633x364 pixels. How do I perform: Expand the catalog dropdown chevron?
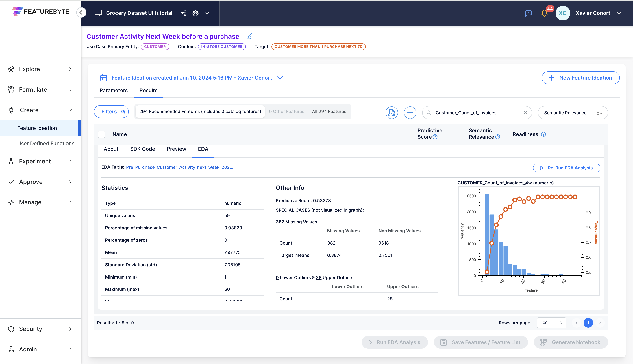pyautogui.click(x=207, y=13)
